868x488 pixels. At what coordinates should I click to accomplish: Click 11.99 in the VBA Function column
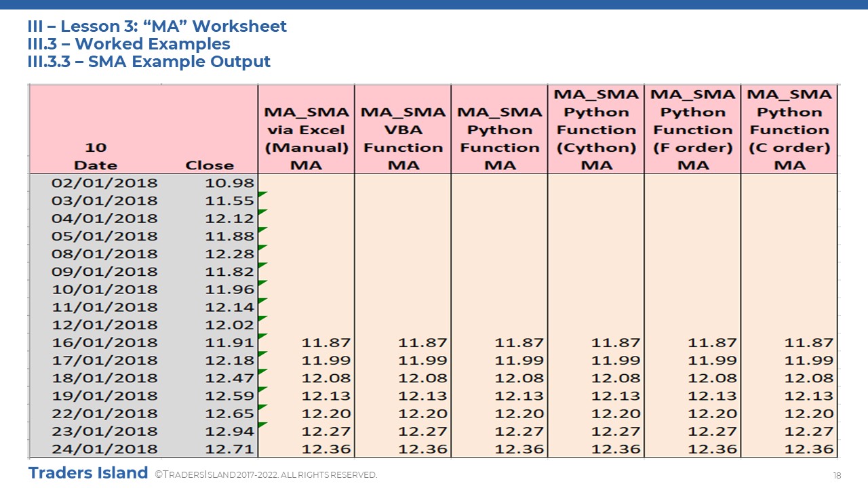pos(422,360)
